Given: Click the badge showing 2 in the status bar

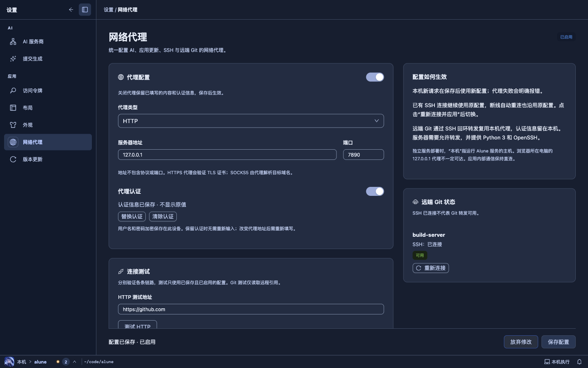Looking at the screenshot, I should (66, 362).
